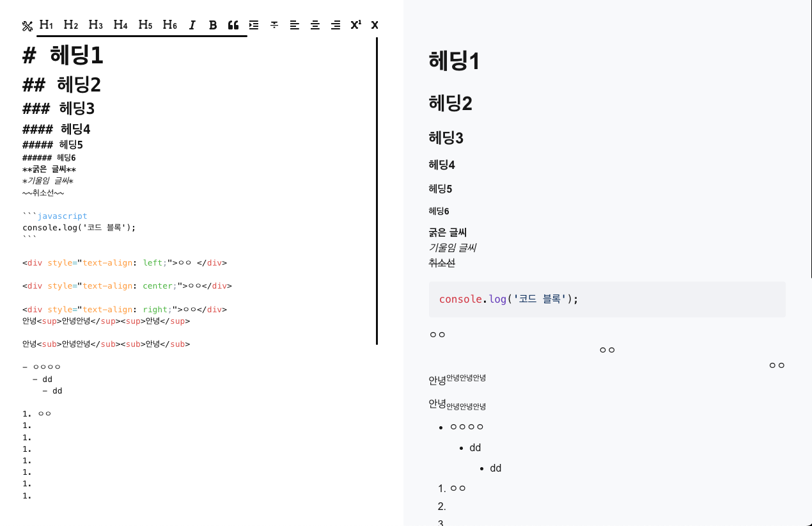This screenshot has width=812, height=526.
Task: Click the rendered '헤딩1' heading in preview
Action: tap(454, 61)
